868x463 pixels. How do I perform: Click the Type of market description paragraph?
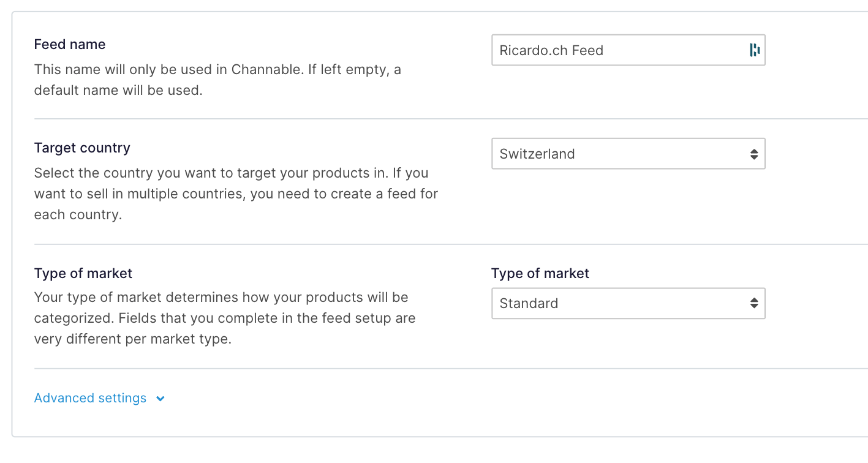point(225,318)
